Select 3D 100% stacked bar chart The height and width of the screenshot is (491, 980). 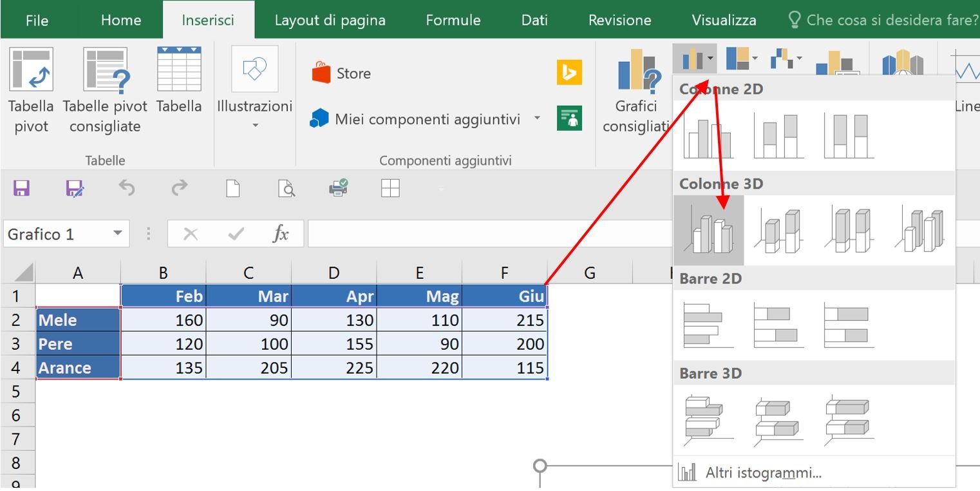point(849,420)
